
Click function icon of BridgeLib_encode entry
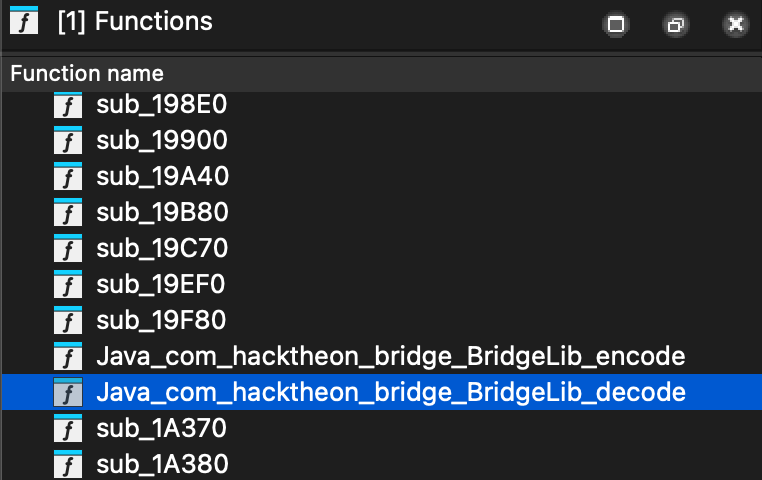point(68,356)
